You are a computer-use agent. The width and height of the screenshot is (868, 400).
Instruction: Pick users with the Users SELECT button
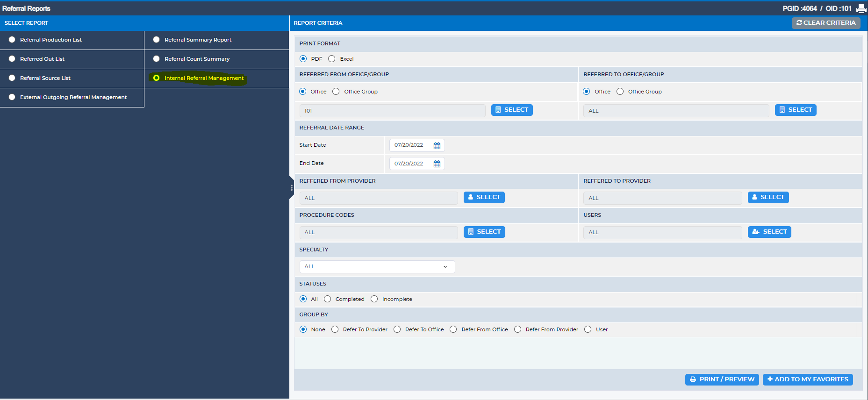pos(769,232)
